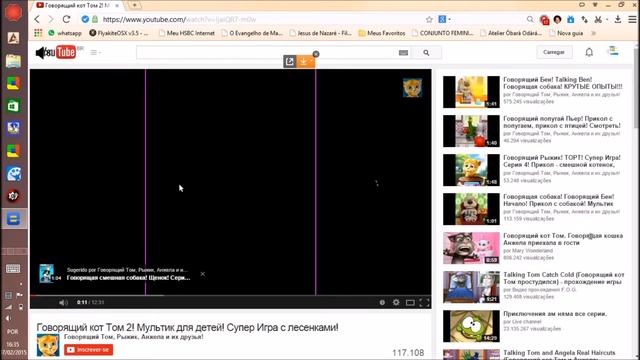Enter fullscreen in the video player

tap(424, 302)
